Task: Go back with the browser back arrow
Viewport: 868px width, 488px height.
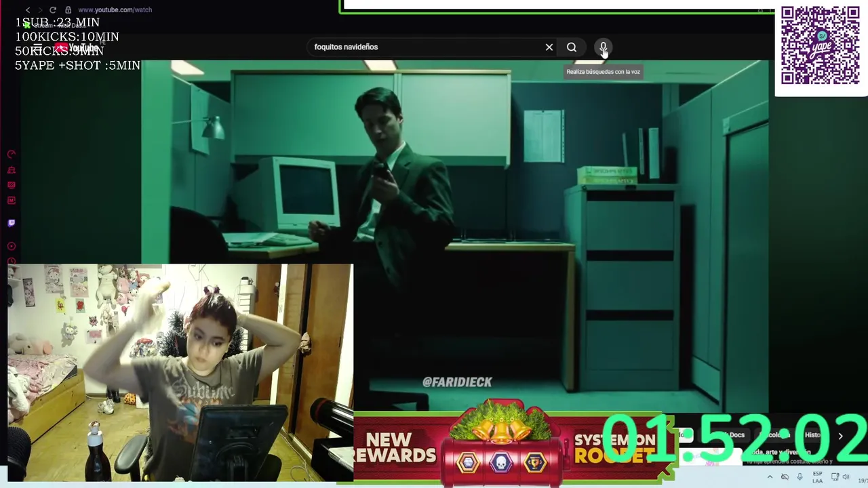Action: pos(28,9)
